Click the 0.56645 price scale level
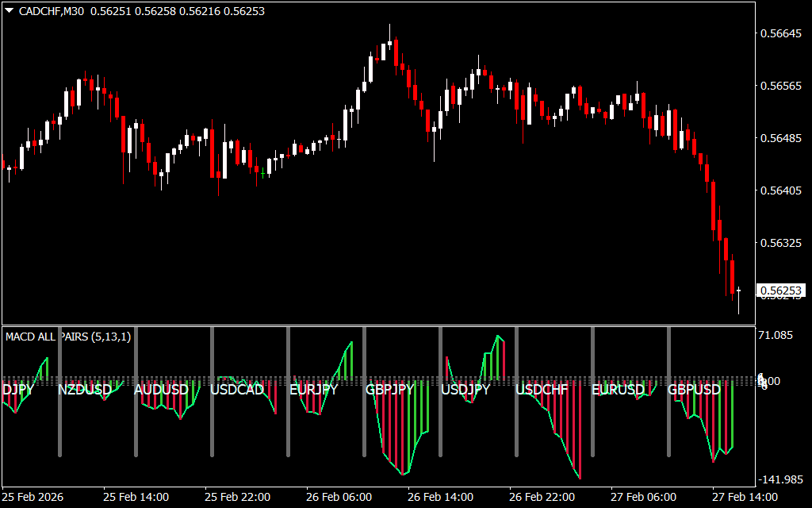The image size is (812, 508). 781,33
